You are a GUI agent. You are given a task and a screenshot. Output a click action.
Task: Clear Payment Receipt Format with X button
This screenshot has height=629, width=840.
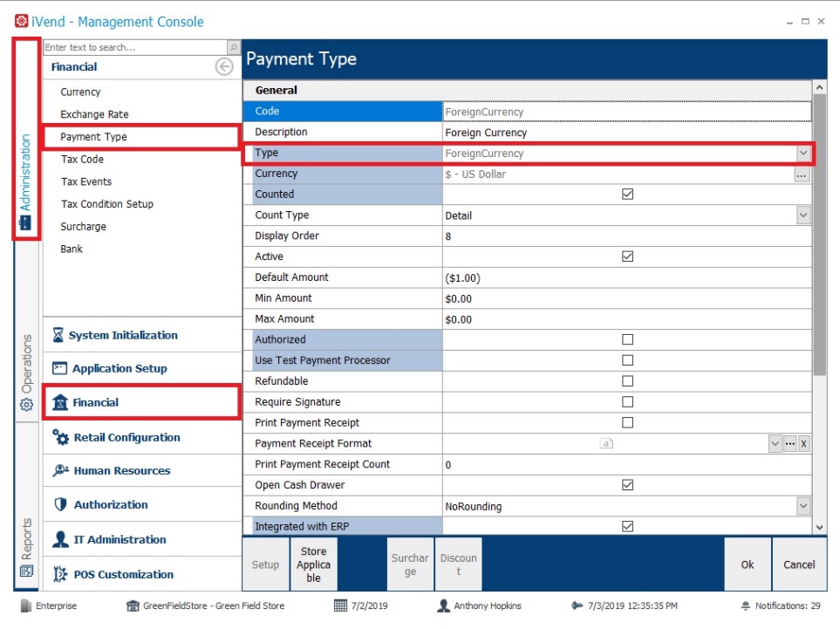pos(803,444)
